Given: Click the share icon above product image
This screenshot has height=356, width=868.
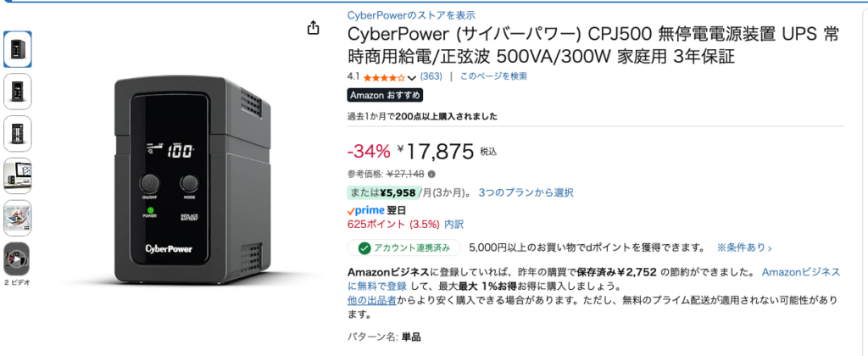Looking at the screenshot, I should click(x=314, y=28).
